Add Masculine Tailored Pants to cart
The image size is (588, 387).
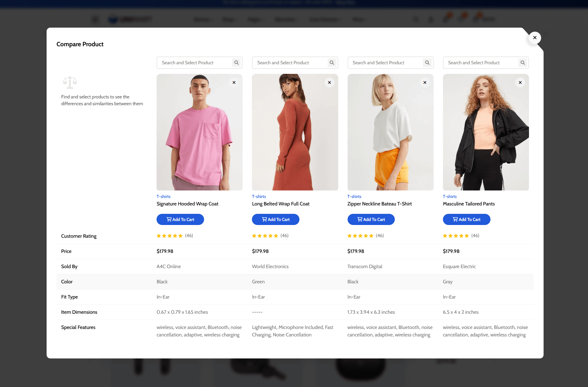click(466, 219)
